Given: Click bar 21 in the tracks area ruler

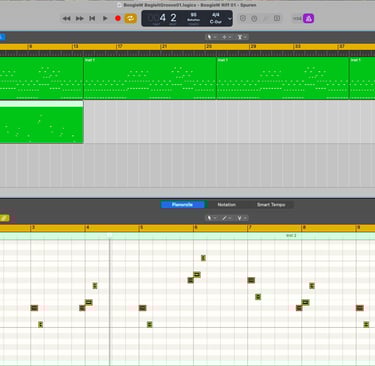Looking at the screenshot, I should (x=164, y=46).
